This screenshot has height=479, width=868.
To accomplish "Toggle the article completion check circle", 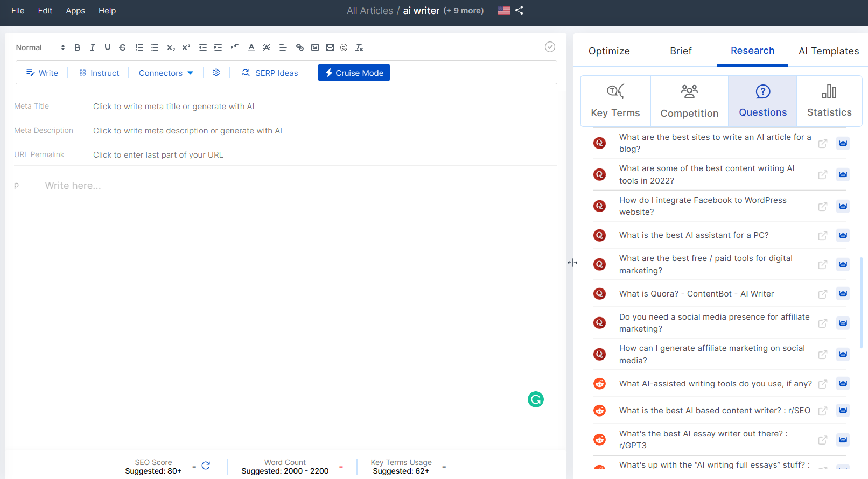I will click(x=550, y=47).
